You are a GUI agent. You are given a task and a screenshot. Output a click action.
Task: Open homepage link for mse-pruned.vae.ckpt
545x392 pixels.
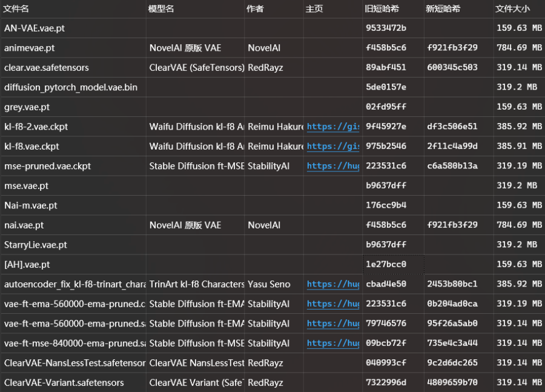coord(333,166)
